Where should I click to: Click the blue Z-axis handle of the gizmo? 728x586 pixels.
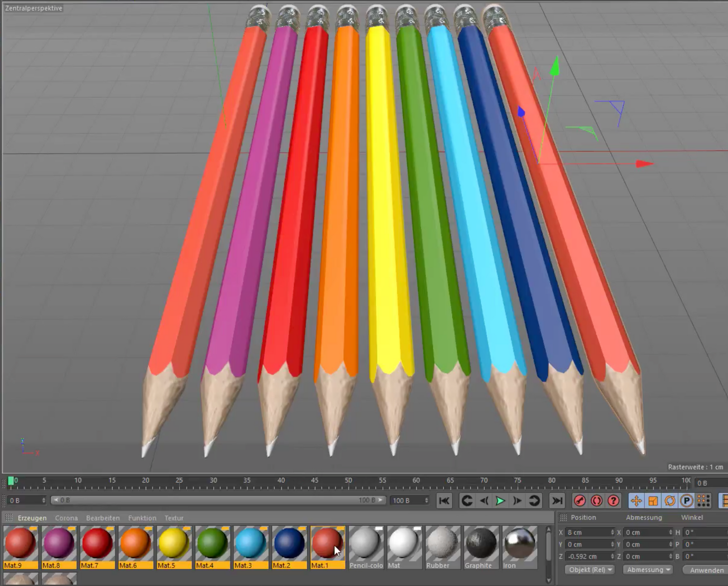tap(521, 111)
